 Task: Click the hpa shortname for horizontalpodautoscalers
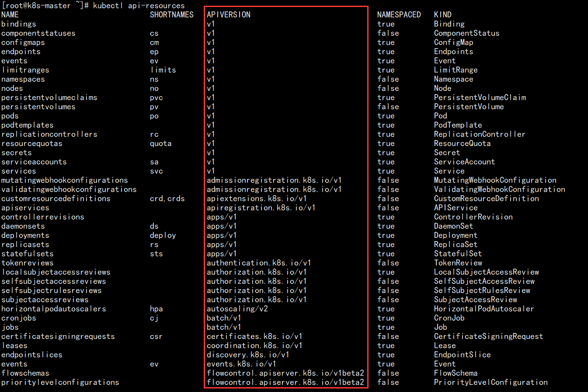point(156,308)
